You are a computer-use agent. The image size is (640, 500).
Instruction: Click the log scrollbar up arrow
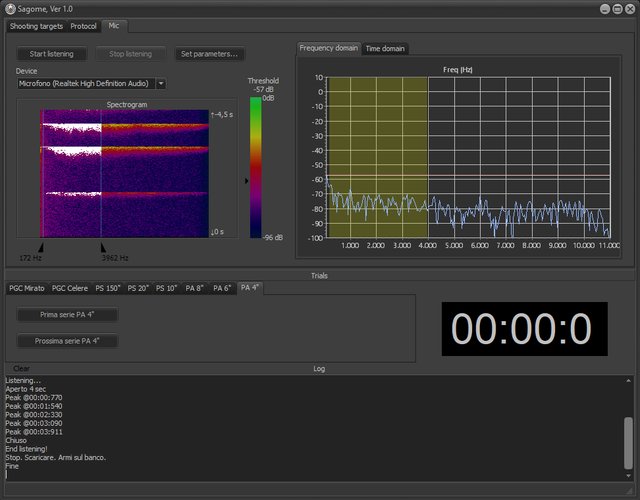pyautogui.click(x=629, y=380)
